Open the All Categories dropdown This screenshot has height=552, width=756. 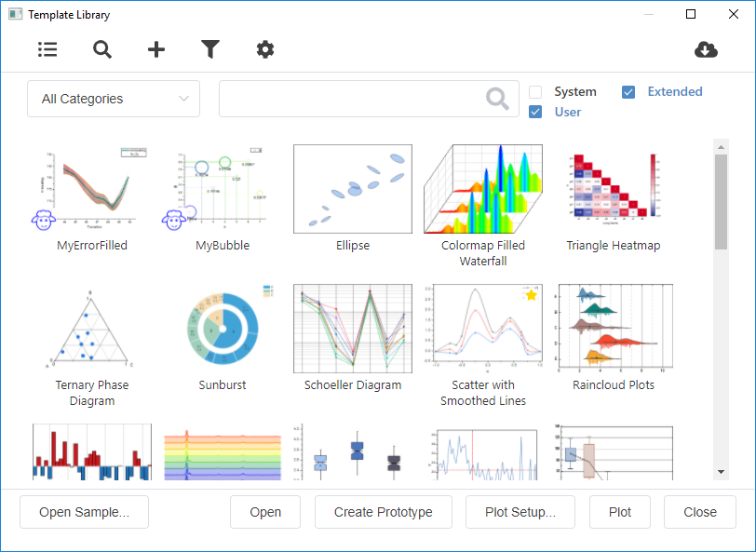tap(113, 98)
